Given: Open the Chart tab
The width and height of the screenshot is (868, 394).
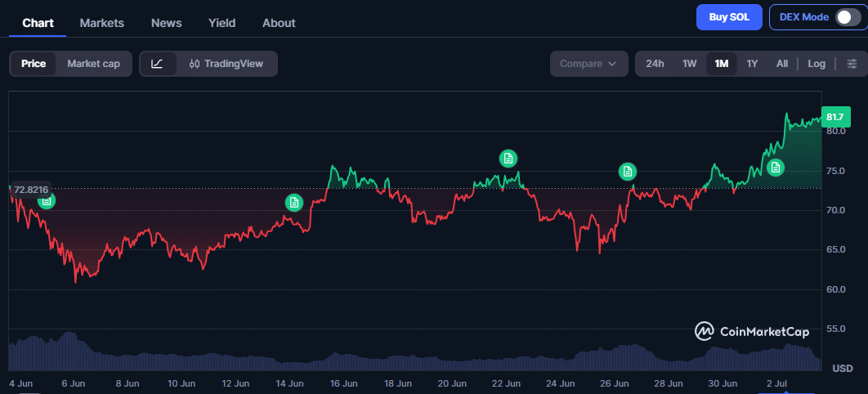Looking at the screenshot, I should pos(38,23).
